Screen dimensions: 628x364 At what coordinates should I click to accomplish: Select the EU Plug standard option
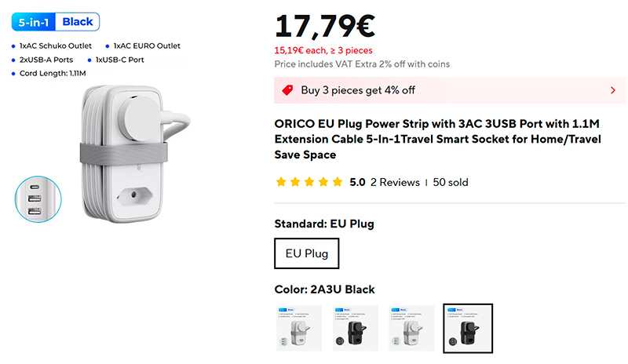click(307, 253)
